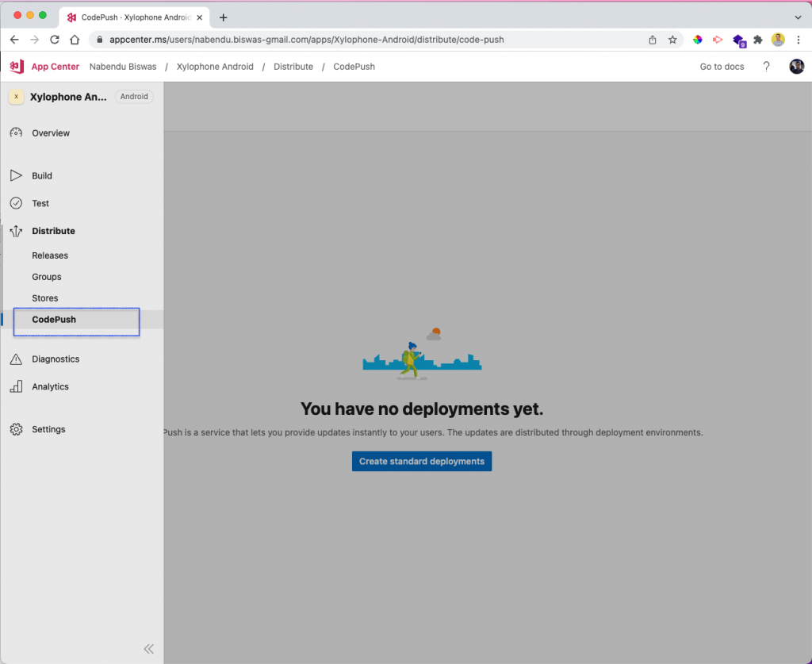Screen dimensions: 812x664
Task: Click the address bar URL
Action: click(x=307, y=40)
